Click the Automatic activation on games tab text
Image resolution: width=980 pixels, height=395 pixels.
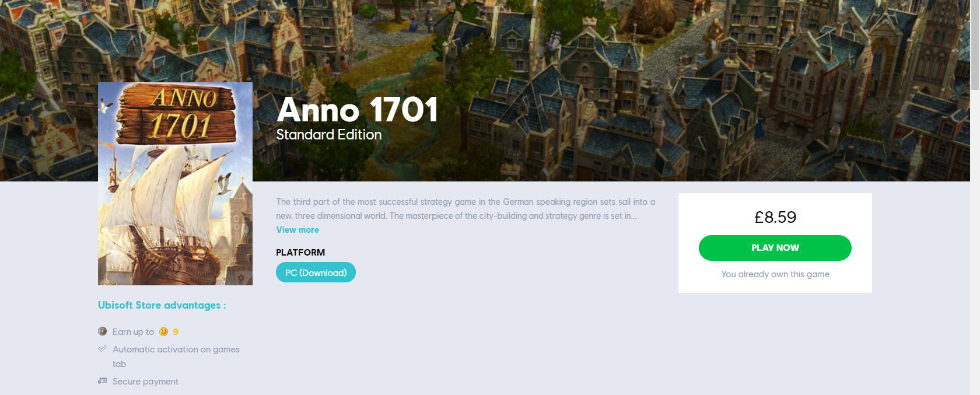(x=176, y=356)
